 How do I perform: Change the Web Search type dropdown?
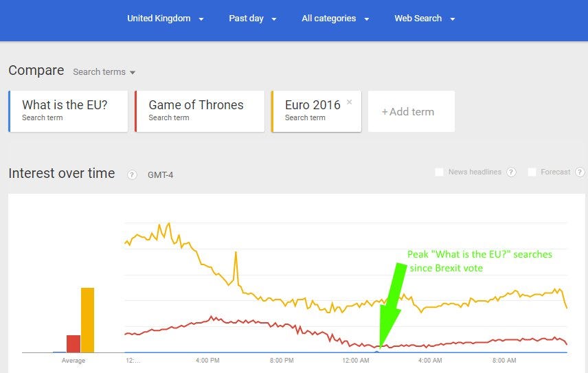[x=425, y=19]
